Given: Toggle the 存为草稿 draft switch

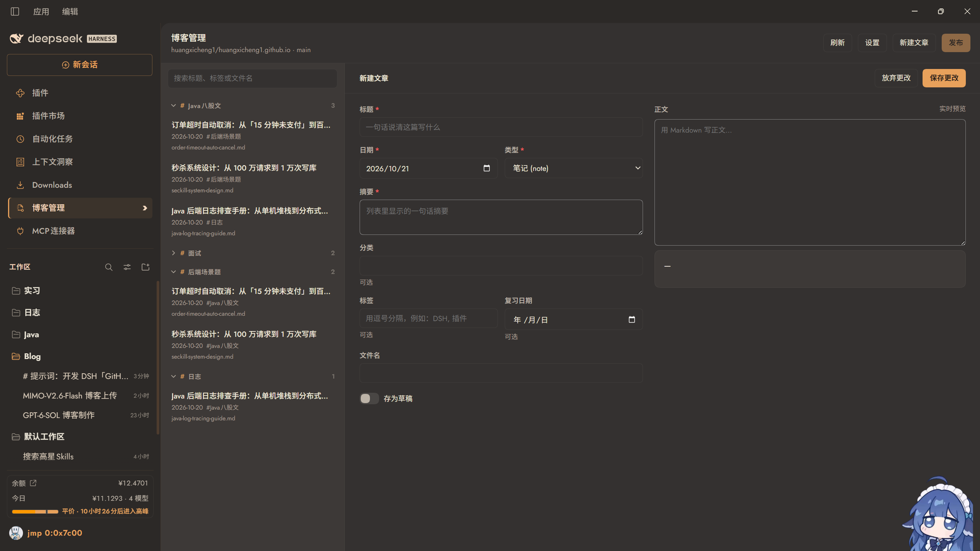Looking at the screenshot, I should click(369, 398).
